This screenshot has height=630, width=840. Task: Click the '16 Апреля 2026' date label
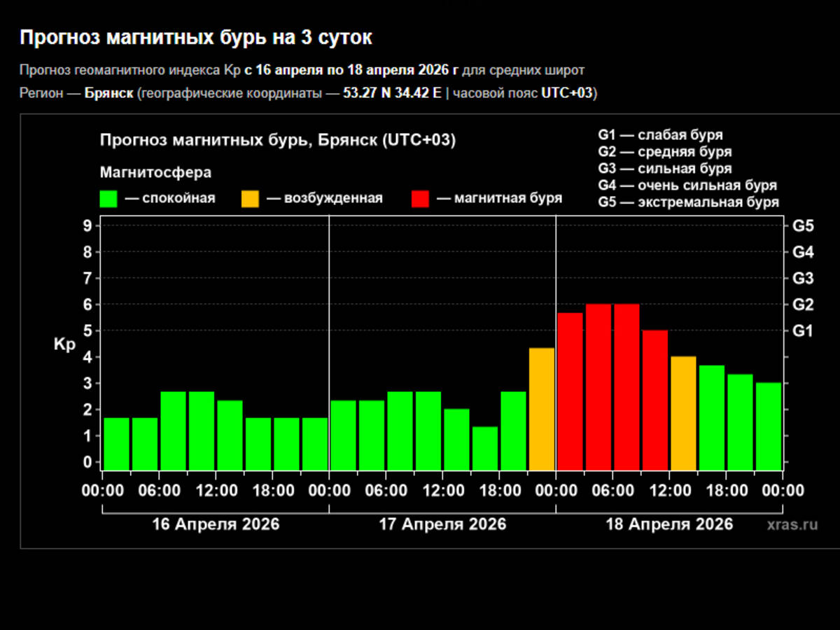click(216, 524)
